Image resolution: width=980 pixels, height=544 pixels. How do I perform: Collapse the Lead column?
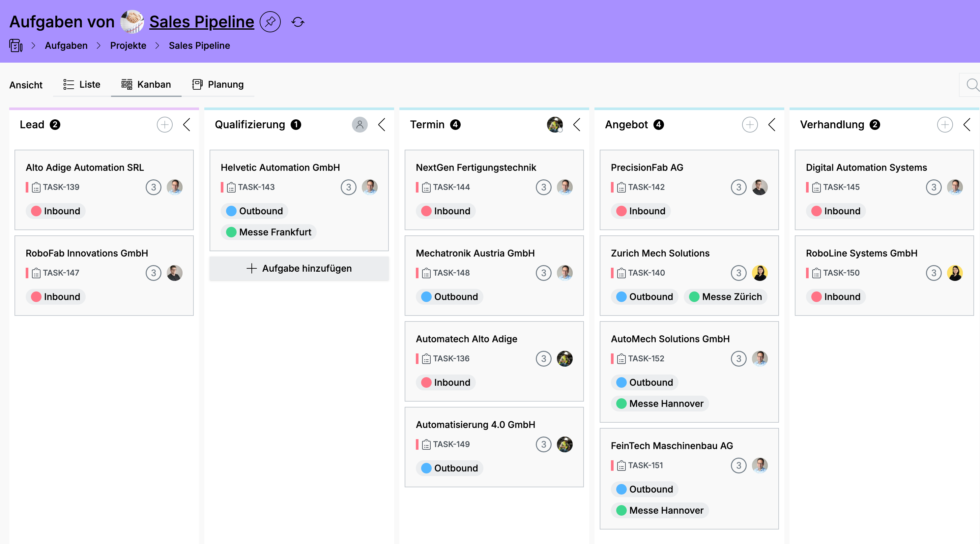[187, 125]
